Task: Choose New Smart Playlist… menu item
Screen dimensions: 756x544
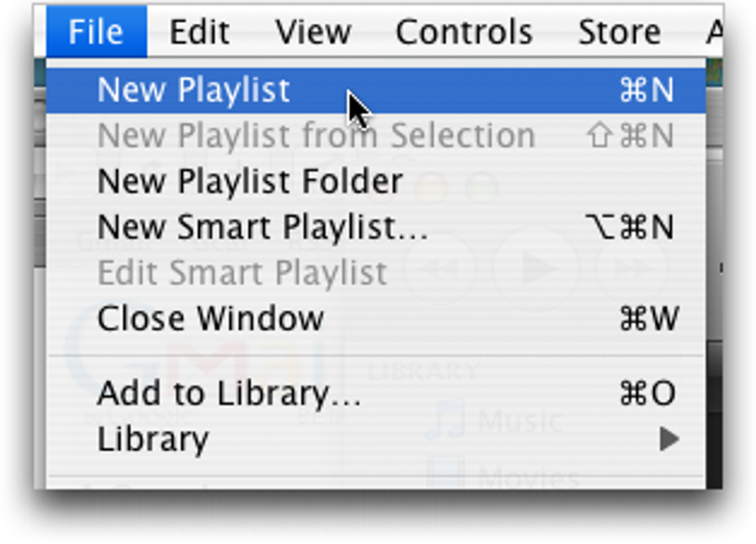Action: pyautogui.click(x=262, y=227)
